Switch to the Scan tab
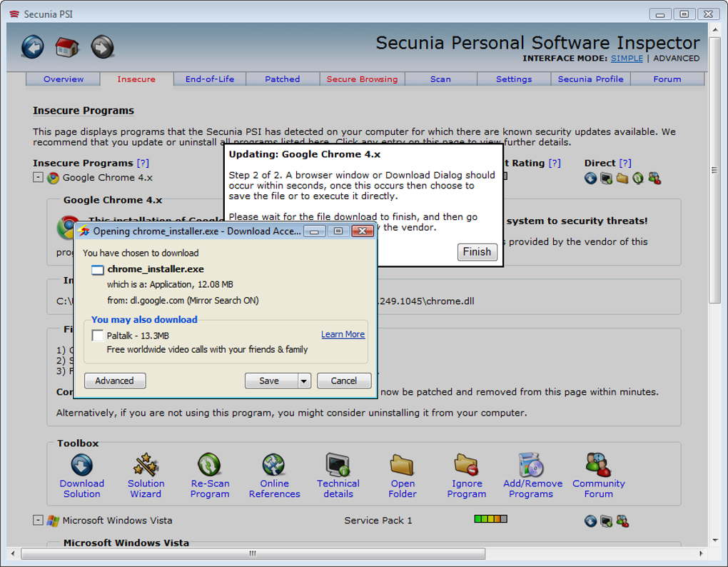Viewport: 728px width, 567px height. [440, 79]
